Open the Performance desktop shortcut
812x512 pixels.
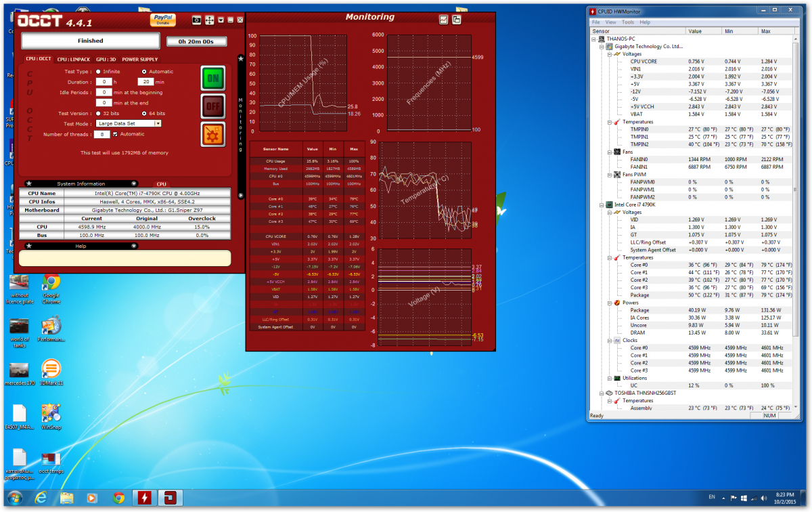click(51, 330)
